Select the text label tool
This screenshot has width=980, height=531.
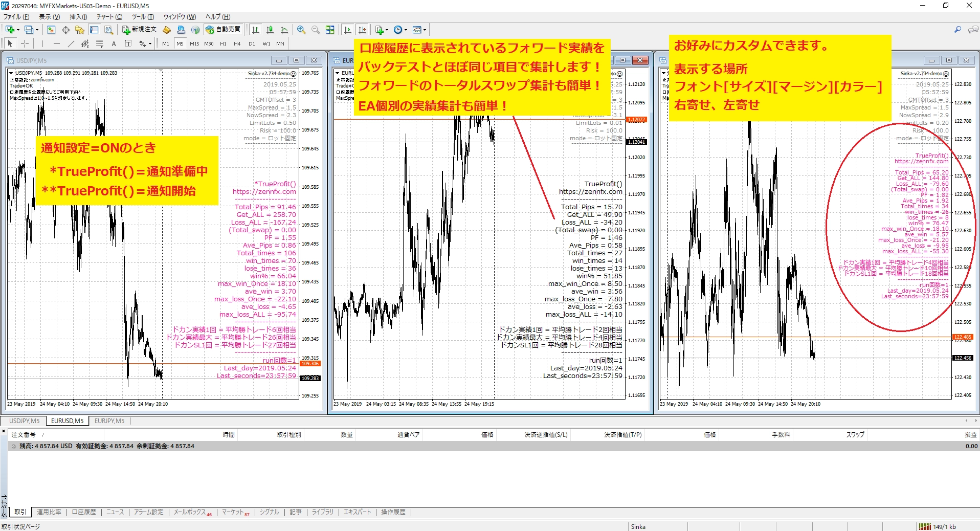click(x=128, y=43)
